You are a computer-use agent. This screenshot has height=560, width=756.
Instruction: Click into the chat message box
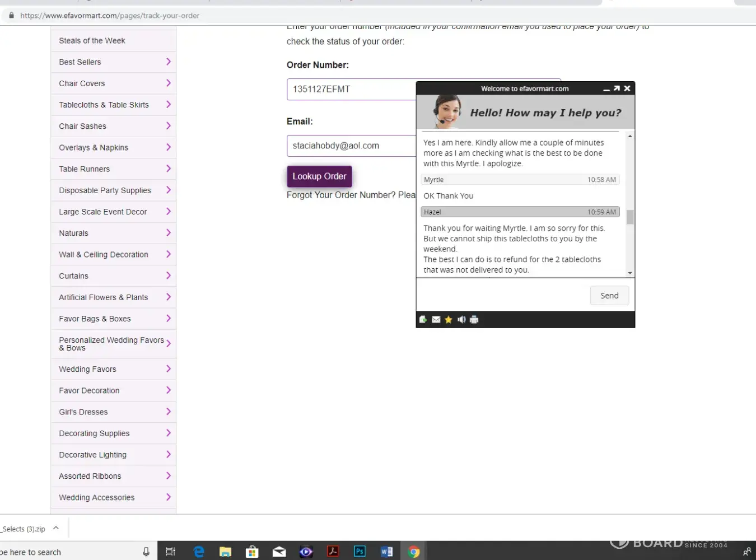pyautogui.click(x=502, y=295)
